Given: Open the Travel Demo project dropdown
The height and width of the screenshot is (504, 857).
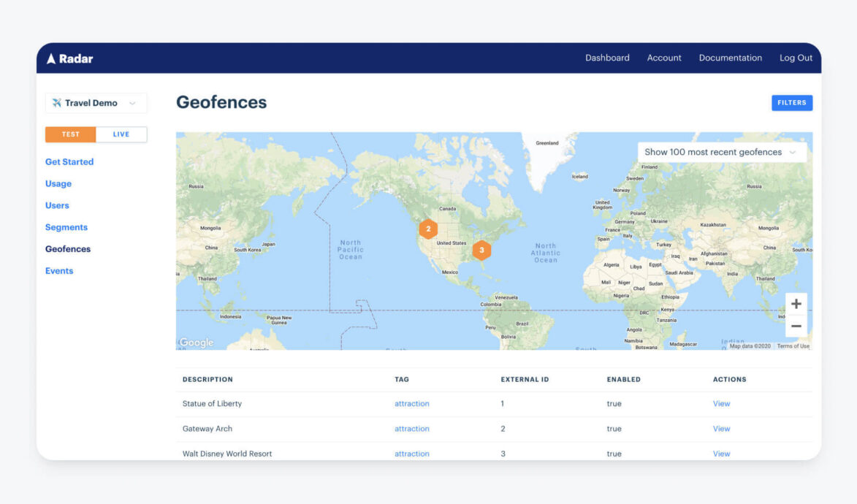Looking at the screenshot, I should tap(96, 103).
